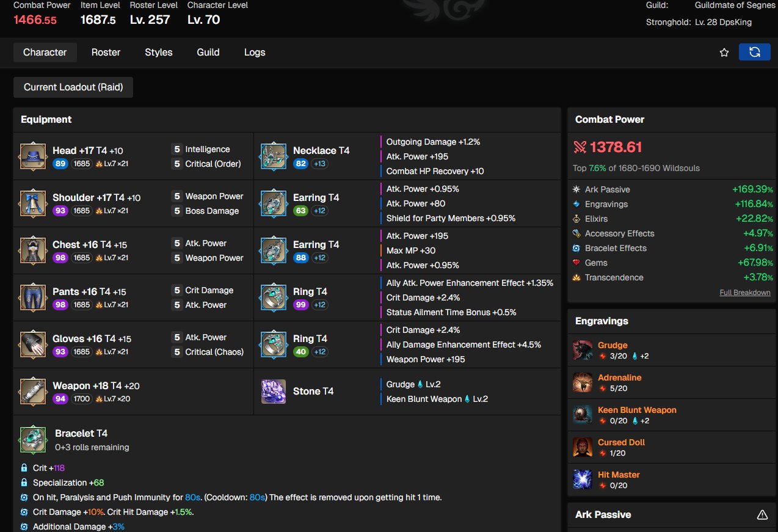Viewport: 778px width, 532px height.
Task: Click the favorite star icon
Action: coord(724,53)
